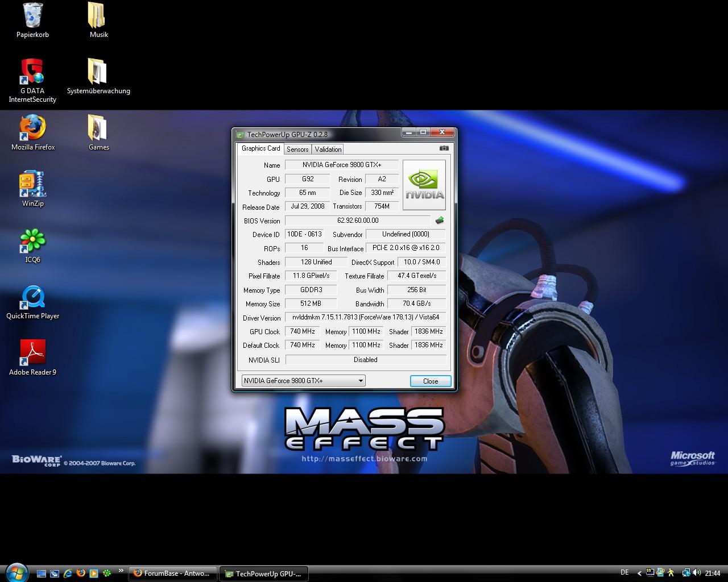Screen dimensions: 728x582
Task: Click the GPU-Z title bar icon
Action: (x=240, y=134)
